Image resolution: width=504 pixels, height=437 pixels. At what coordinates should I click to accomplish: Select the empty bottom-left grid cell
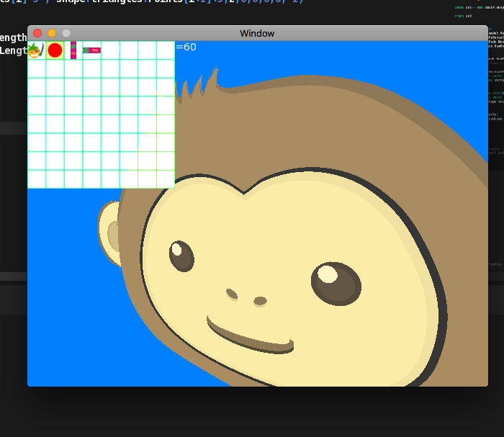(x=36, y=179)
